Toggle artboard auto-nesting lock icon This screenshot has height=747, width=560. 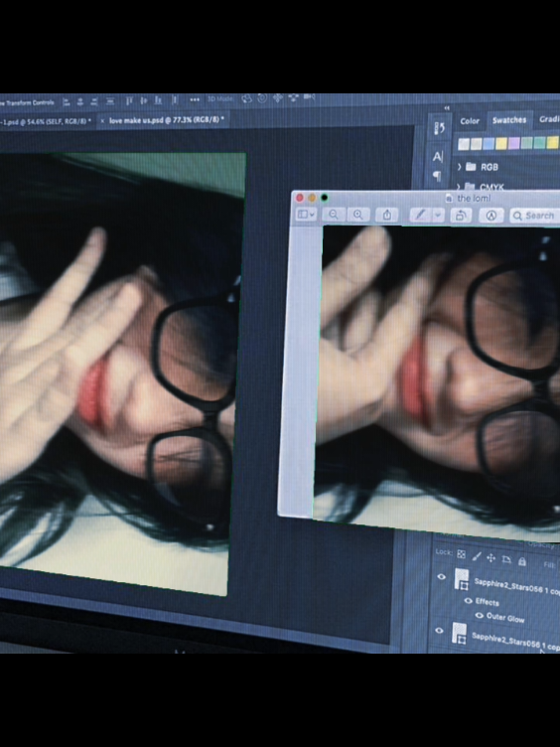(x=506, y=560)
